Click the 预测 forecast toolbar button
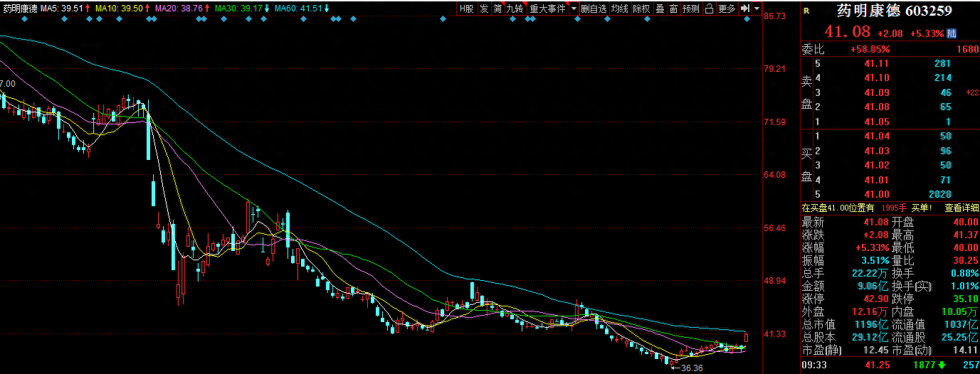 point(690,9)
